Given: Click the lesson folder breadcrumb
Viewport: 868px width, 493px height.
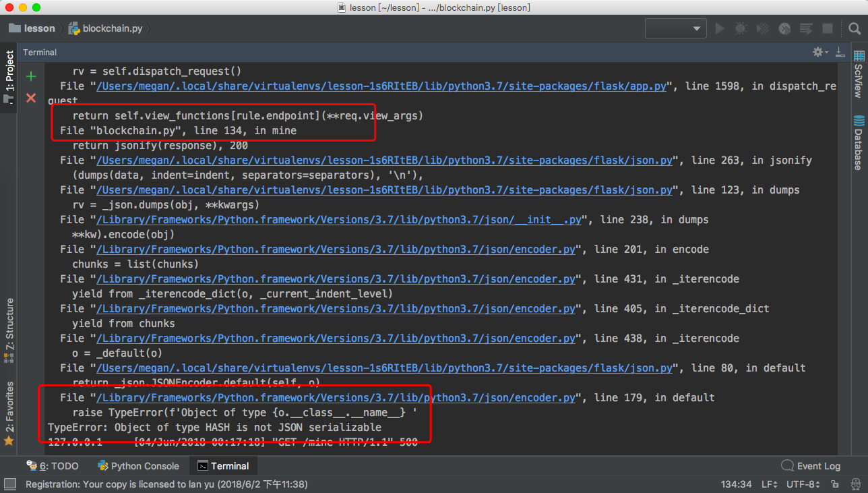Looking at the screenshot, I should [x=32, y=28].
